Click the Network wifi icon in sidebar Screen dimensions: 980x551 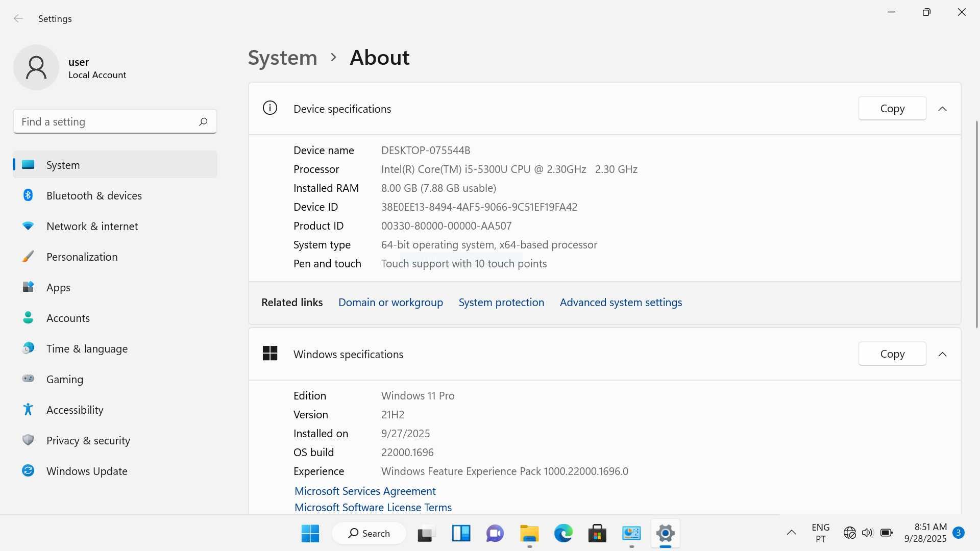pos(28,226)
